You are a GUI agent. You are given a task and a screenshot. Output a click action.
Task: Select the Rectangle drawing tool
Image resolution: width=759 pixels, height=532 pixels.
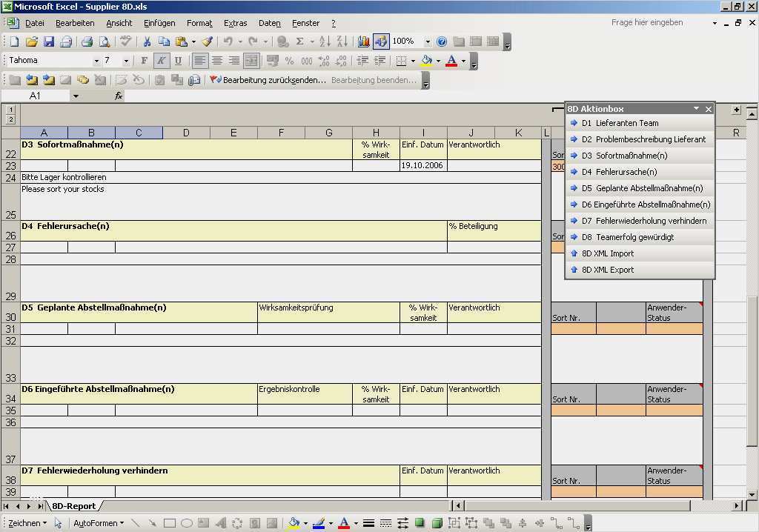pos(170,523)
